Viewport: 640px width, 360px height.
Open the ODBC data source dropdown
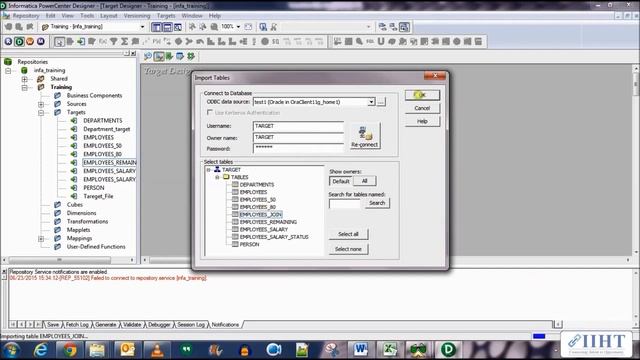[x=371, y=102]
